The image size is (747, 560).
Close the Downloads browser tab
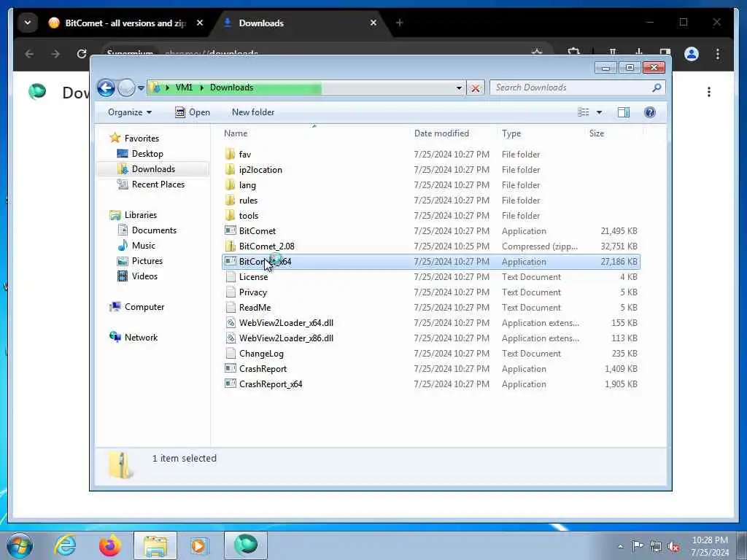373,23
